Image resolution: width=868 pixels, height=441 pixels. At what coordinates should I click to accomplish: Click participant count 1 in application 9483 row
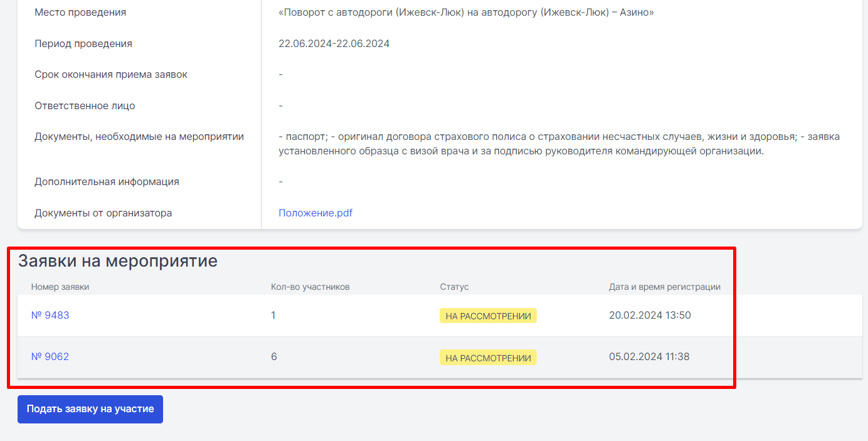coord(273,315)
